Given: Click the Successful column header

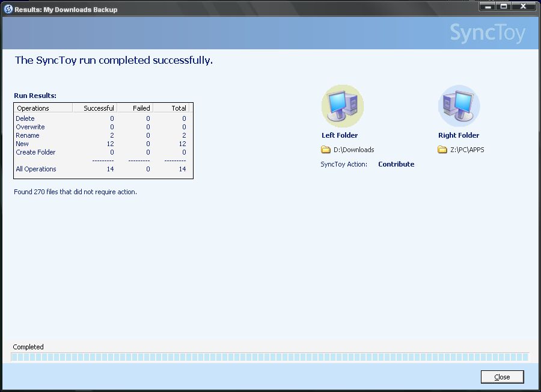Looking at the screenshot, I should [95, 108].
